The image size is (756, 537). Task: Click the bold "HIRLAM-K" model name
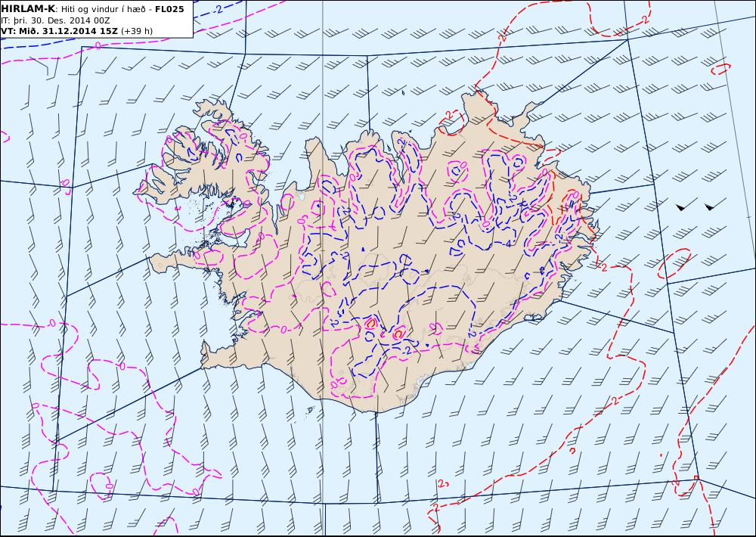(x=28, y=9)
